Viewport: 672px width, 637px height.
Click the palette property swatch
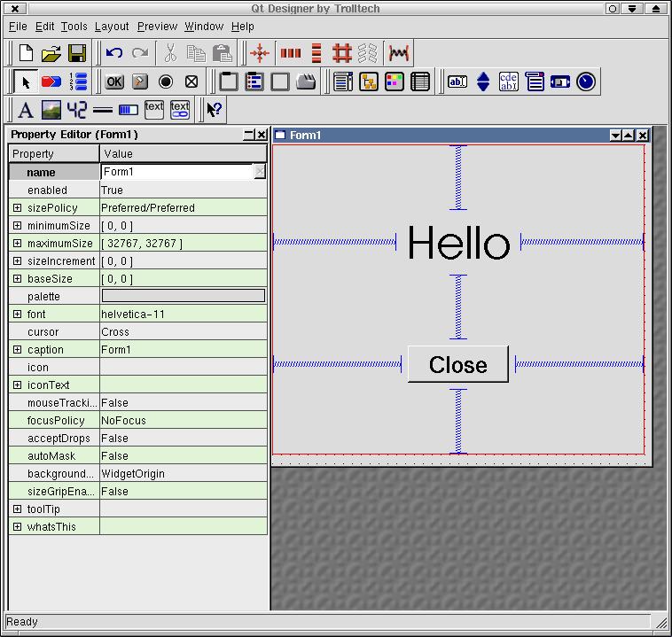pyautogui.click(x=183, y=297)
